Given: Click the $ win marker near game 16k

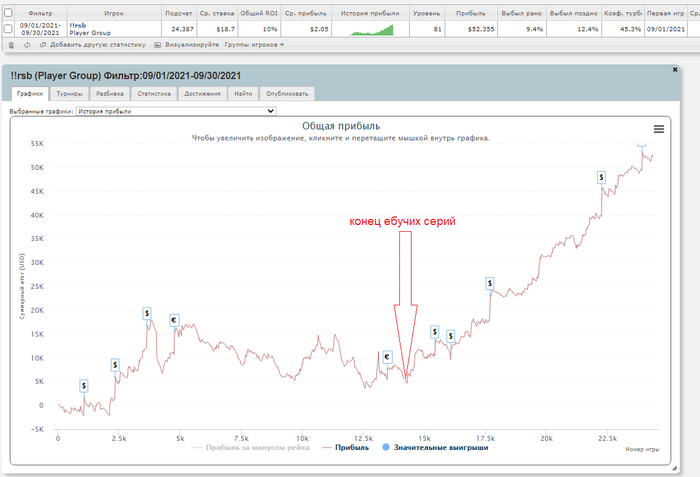Looking at the screenshot, I should coord(451,336).
